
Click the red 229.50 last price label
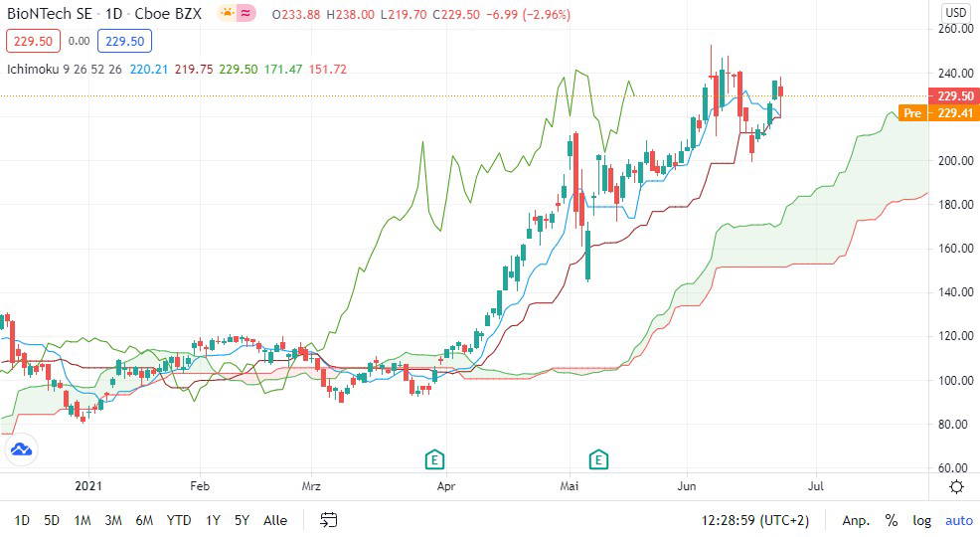coord(954,95)
